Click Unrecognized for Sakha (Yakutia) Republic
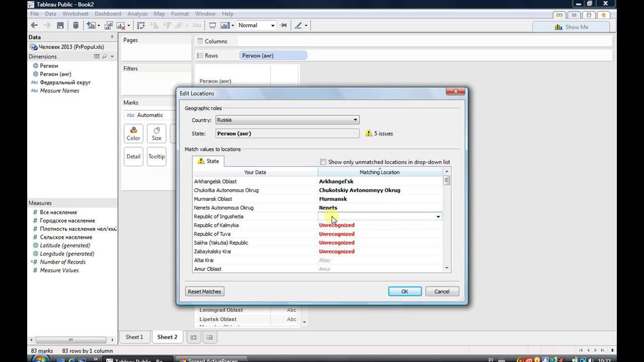Viewport: 644px width, 362px height. coord(337,243)
